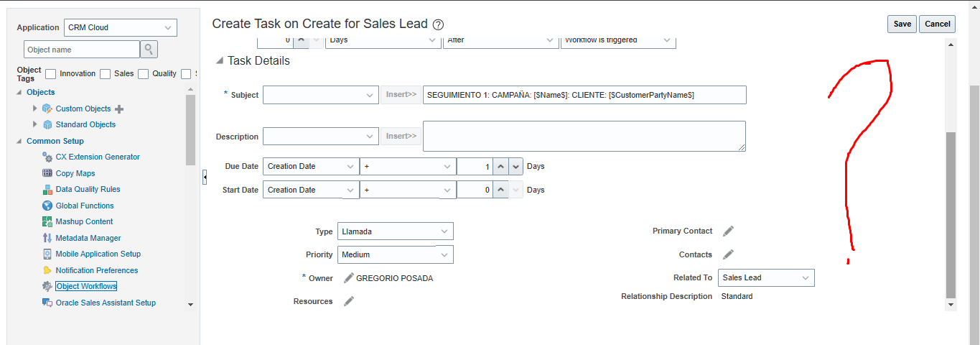Edit Resources with pencil icon

pyautogui.click(x=349, y=301)
